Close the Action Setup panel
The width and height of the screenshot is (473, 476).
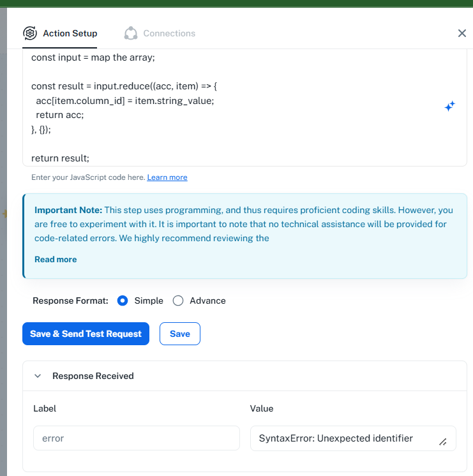(462, 33)
